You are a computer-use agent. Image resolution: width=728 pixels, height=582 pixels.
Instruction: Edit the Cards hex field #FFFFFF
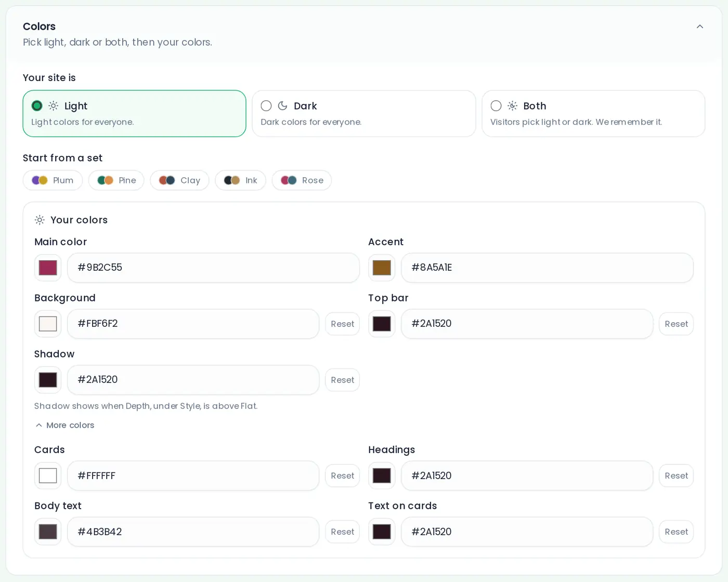[x=193, y=475]
